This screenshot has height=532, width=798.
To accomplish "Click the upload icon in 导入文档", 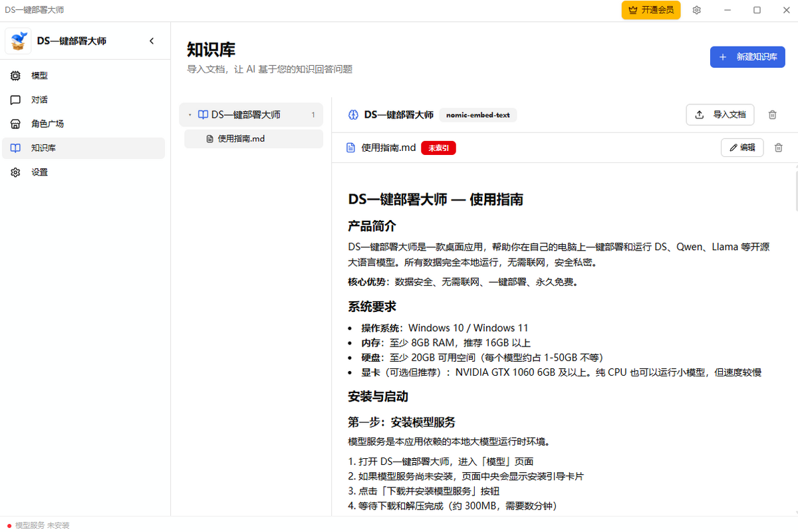I will [x=700, y=114].
